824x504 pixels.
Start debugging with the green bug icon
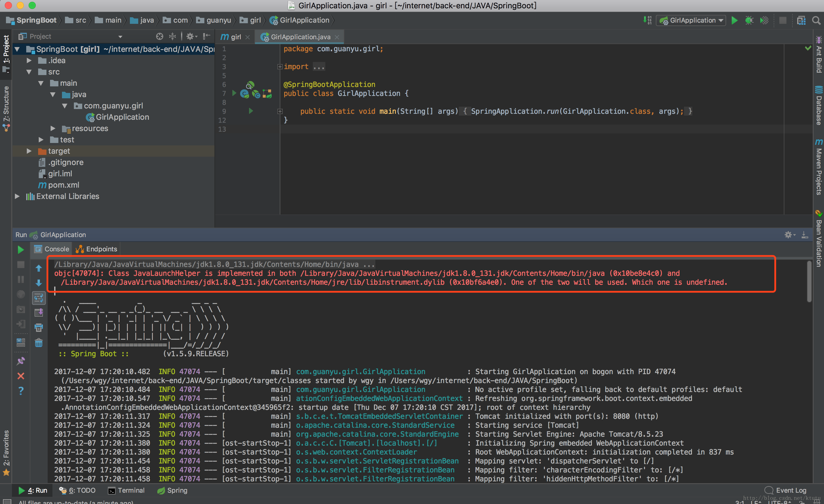[x=749, y=20]
